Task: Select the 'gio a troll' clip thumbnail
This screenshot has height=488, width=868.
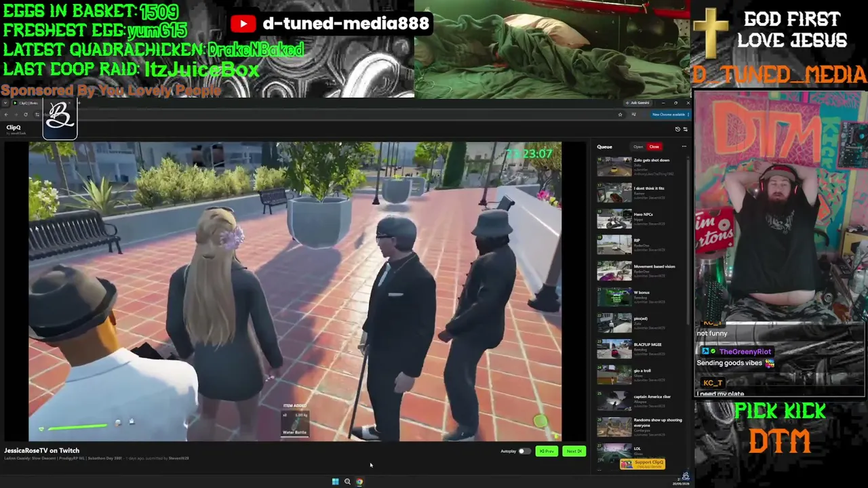Action: (x=614, y=375)
